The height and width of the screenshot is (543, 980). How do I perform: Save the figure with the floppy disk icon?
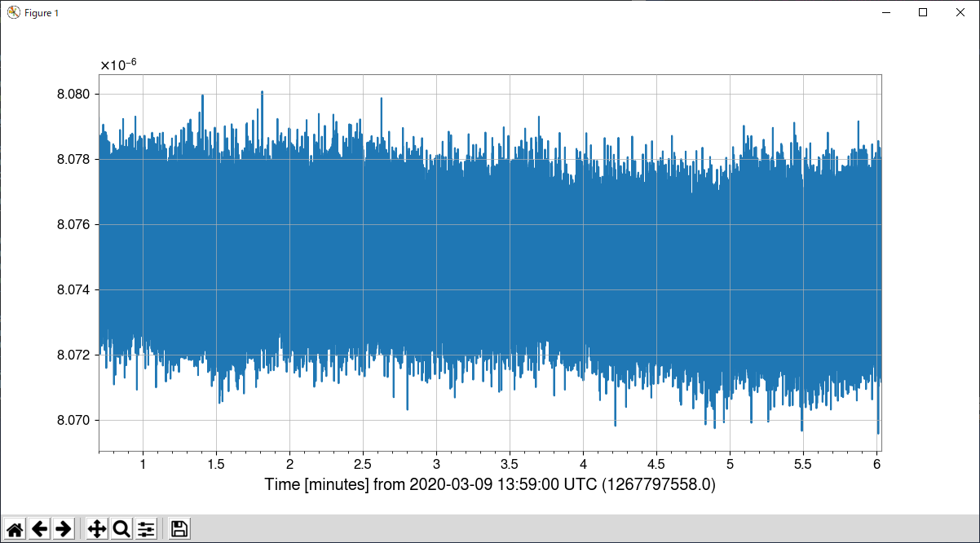click(x=179, y=529)
